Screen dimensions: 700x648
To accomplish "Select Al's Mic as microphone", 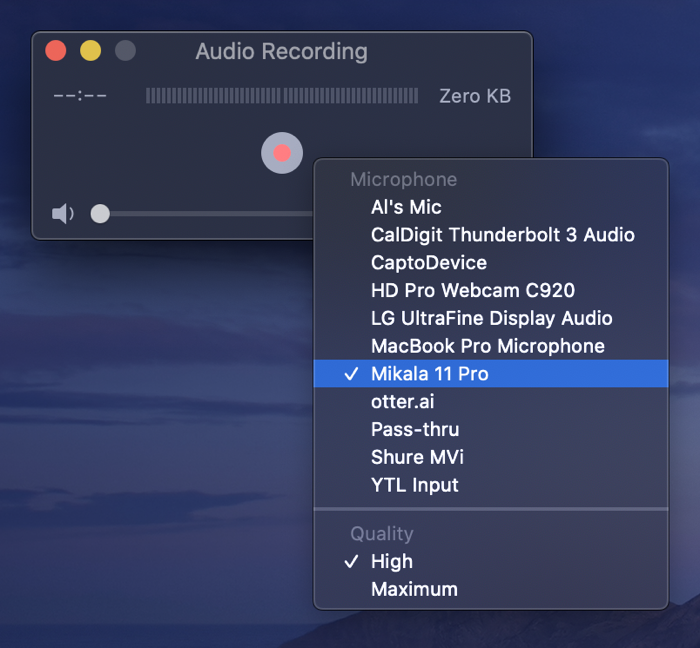I will 406,207.
